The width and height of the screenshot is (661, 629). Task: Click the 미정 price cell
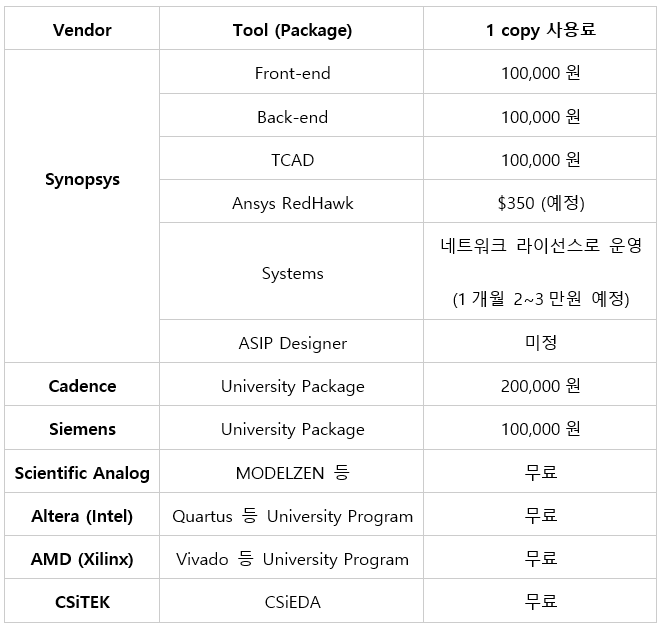click(x=540, y=343)
